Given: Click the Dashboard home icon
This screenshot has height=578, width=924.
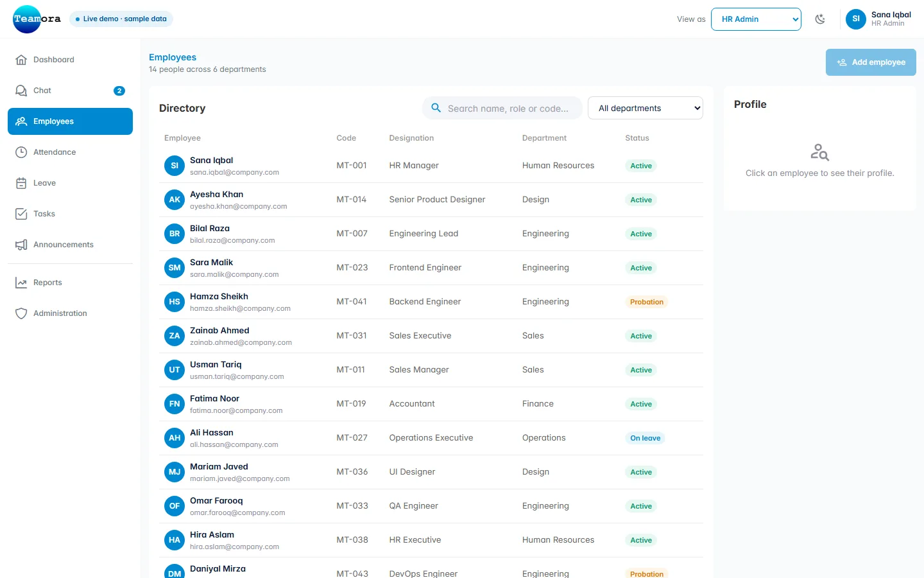Looking at the screenshot, I should [x=21, y=60].
